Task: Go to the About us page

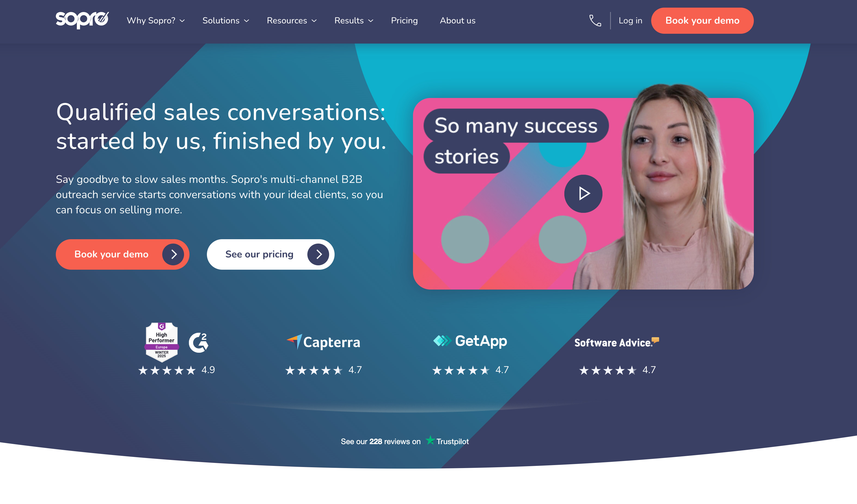Action: pos(457,21)
